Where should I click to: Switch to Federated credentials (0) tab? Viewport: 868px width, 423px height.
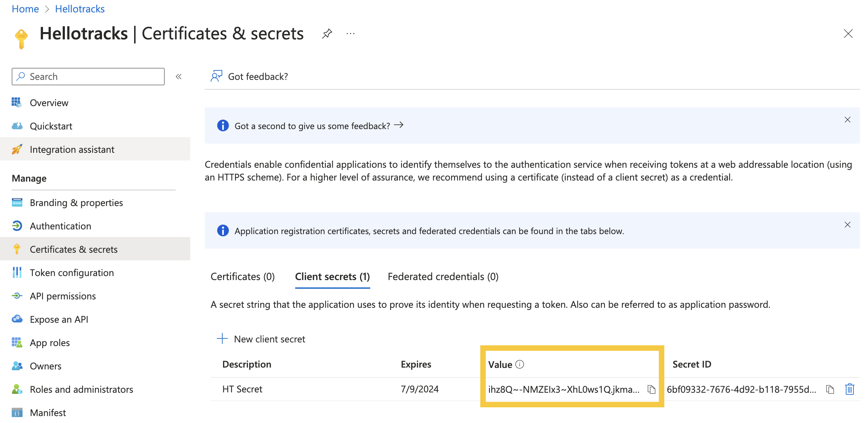point(443,277)
